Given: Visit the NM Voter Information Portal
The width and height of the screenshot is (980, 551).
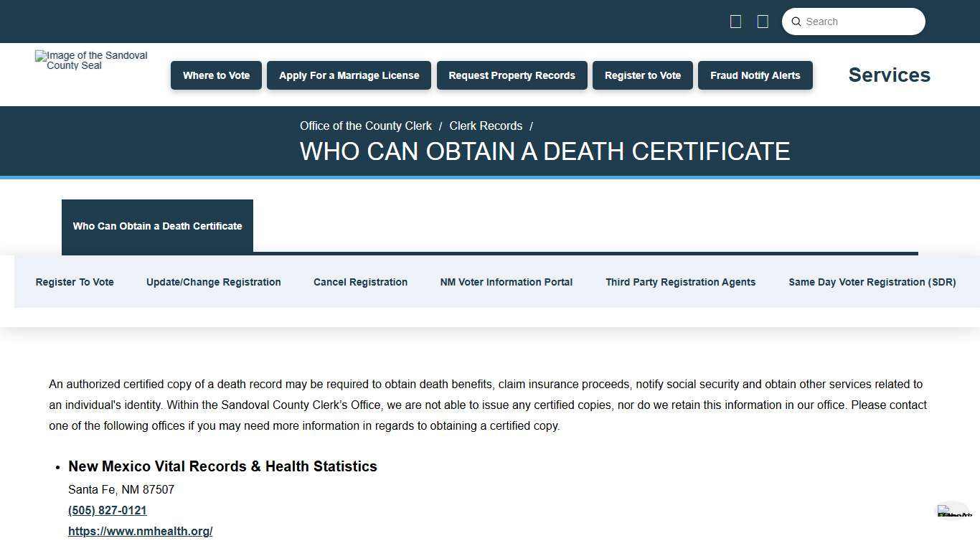Looking at the screenshot, I should pos(506,282).
